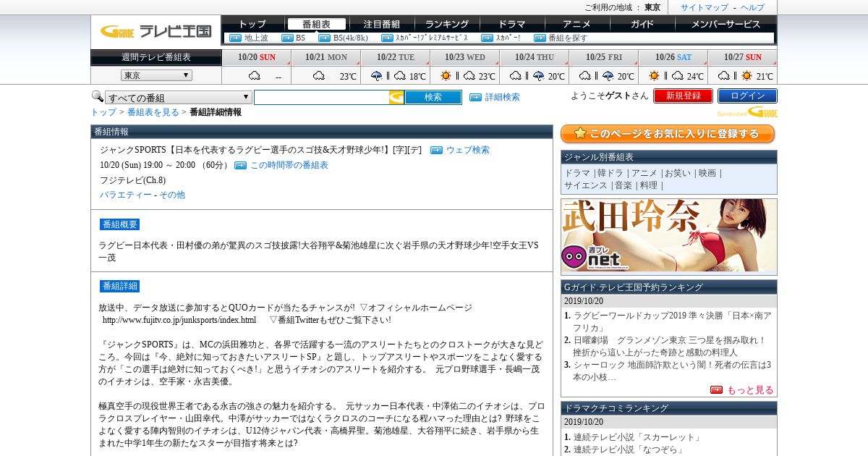Open the 注目番組 tab
The width and height of the screenshot is (868, 456).
point(381,24)
